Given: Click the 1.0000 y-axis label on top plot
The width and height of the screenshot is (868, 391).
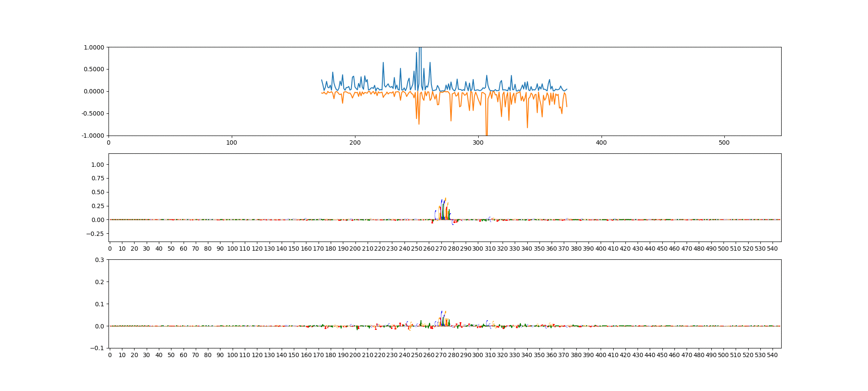Looking at the screenshot, I should pyautogui.click(x=94, y=47).
